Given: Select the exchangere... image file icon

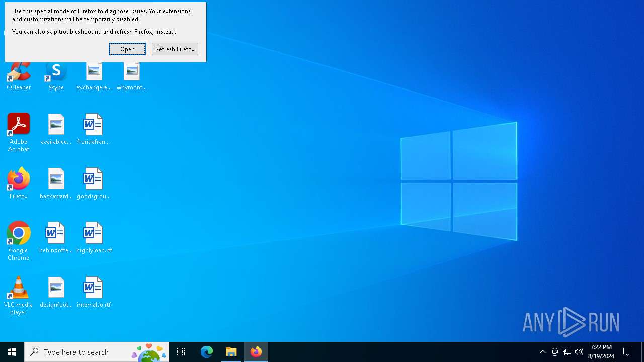Looking at the screenshot, I should pyautogui.click(x=94, y=76).
